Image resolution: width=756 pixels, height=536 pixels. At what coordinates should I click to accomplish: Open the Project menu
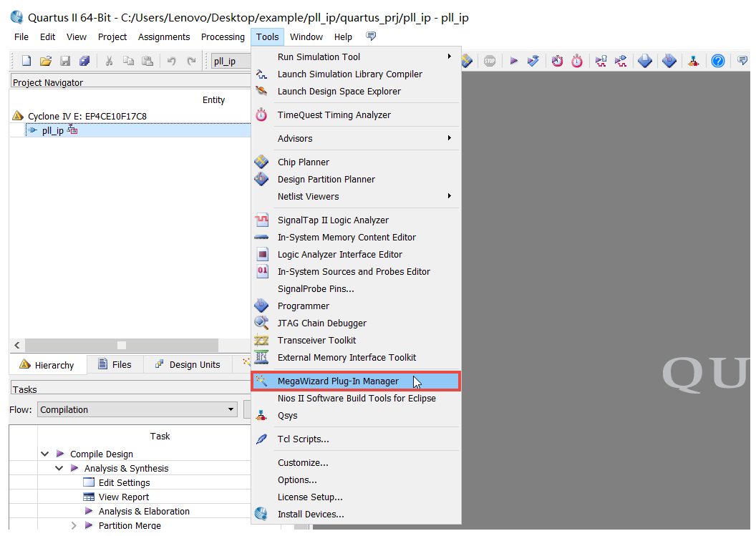tap(112, 37)
